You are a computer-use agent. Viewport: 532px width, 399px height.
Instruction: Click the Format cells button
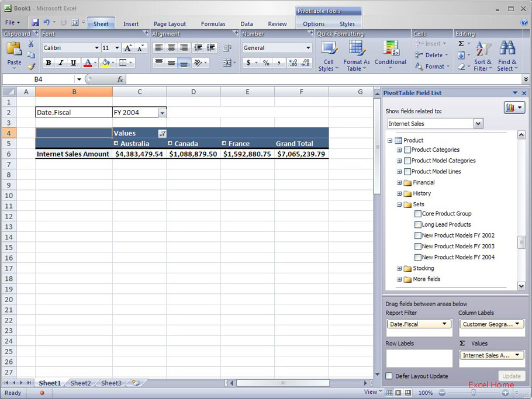click(x=433, y=67)
